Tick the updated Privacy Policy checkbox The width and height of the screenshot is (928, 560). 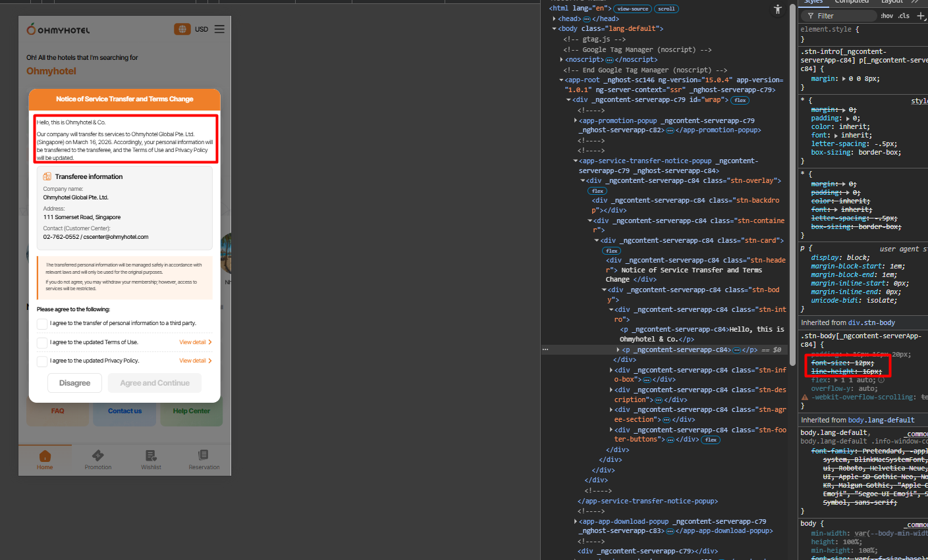42,361
